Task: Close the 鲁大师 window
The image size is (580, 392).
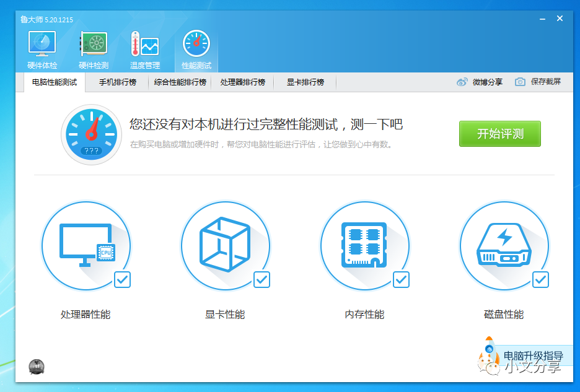Action: [560, 19]
